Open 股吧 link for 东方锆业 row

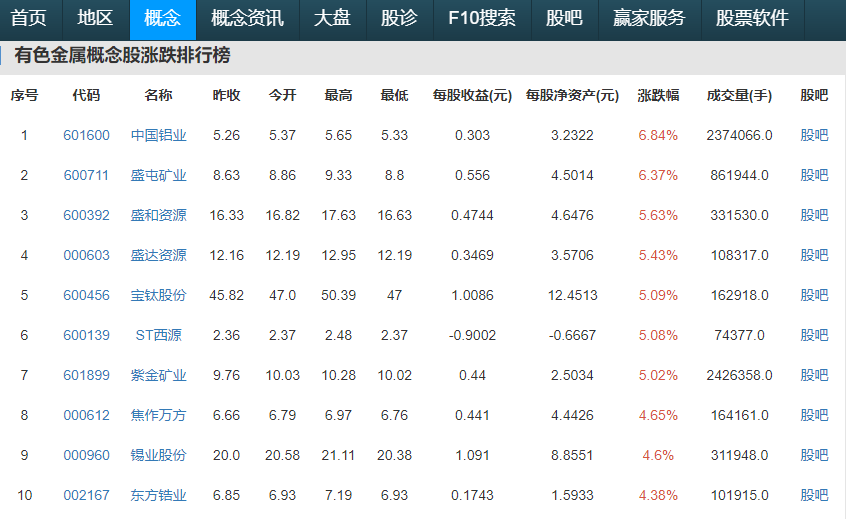pyautogui.click(x=814, y=495)
